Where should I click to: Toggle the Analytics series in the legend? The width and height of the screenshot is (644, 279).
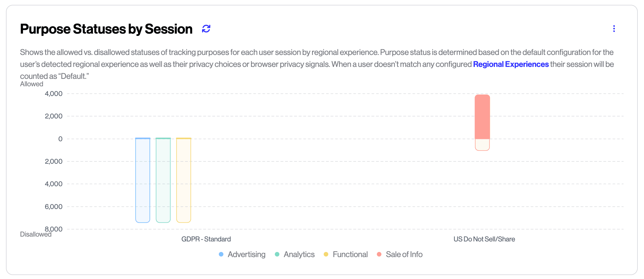tap(299, 254)
